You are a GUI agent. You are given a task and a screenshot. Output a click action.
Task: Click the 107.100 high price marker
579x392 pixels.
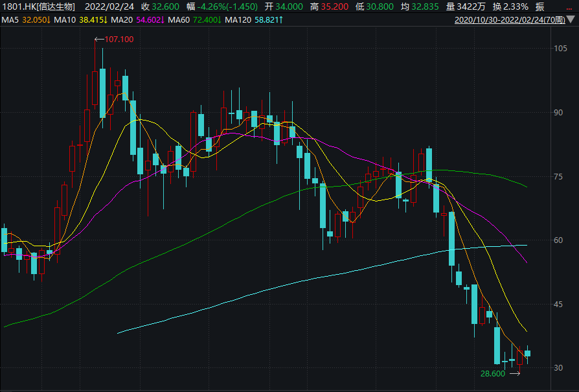click(x=119, y=39)
